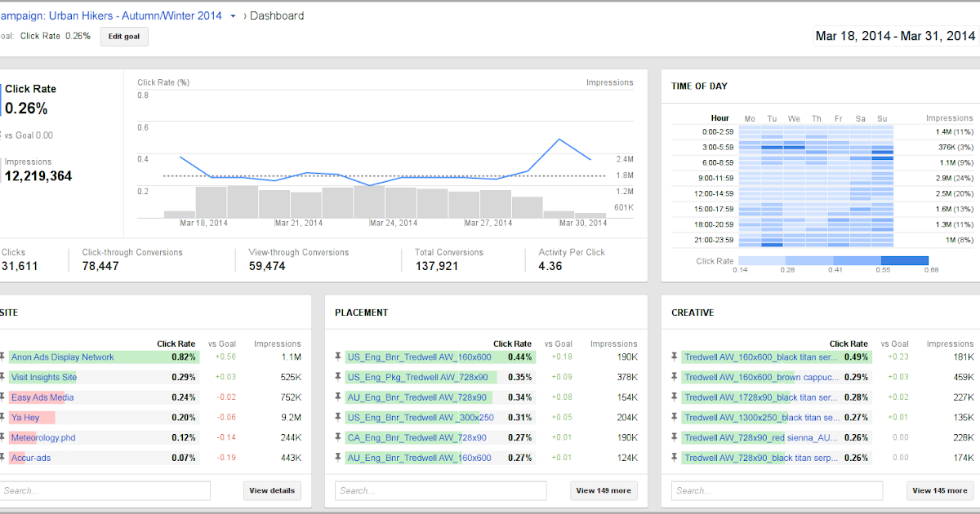The image size is (980, 514).
Task: Focus the Placement panel search field
Action: click(x=441, y=490)
